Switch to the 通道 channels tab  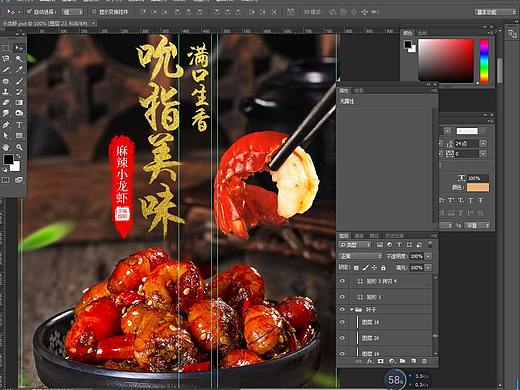(x=359, y=236)
